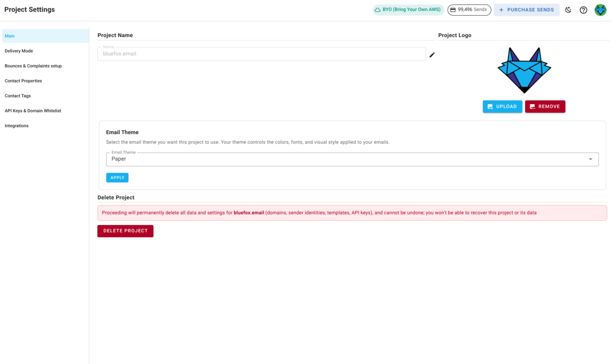Open the Email Theme dropdown
Viewport: 612px width, 364px height.
pyautogui.click(x=352, y=159)
